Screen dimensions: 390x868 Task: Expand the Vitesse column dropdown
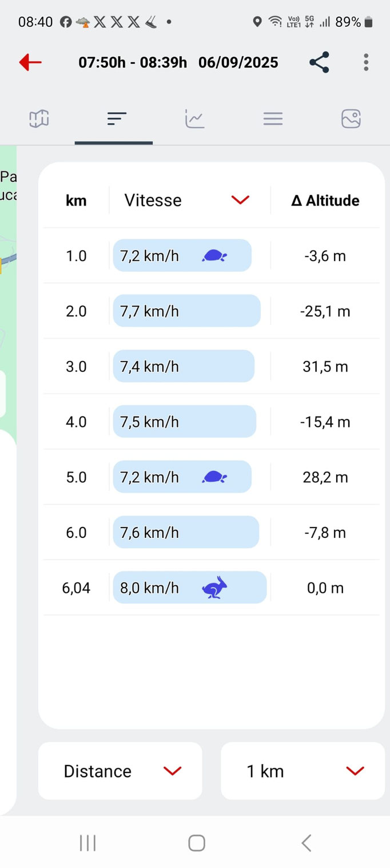(240, 200)
